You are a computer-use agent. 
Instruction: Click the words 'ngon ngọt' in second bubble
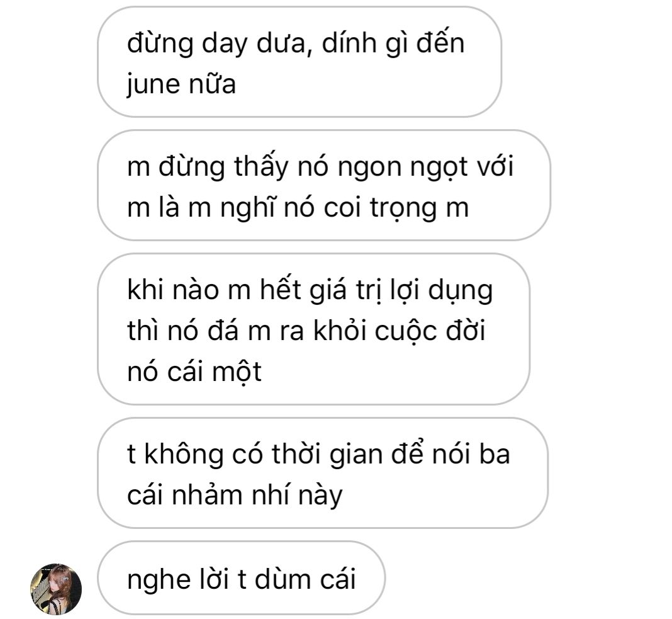(402, 167)
